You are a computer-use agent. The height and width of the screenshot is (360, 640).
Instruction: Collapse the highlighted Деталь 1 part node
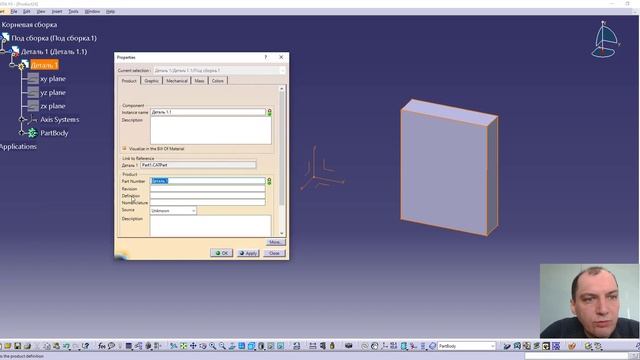point(12,65)
